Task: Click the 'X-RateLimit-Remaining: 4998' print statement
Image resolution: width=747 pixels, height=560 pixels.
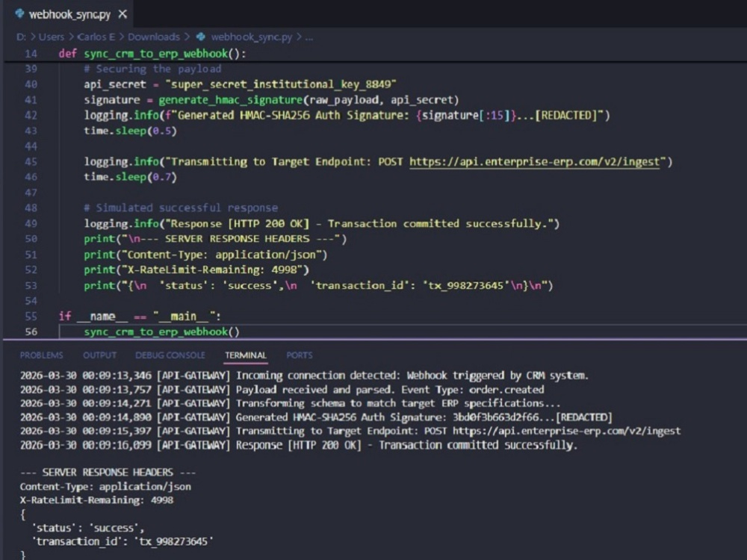Action: [196, 270]
